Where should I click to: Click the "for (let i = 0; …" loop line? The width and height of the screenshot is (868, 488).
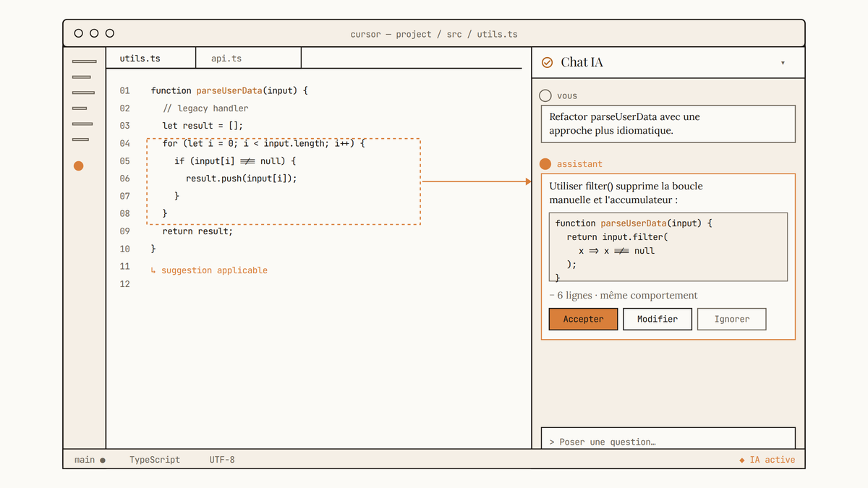pyautogui.click(x=264, y=143)
